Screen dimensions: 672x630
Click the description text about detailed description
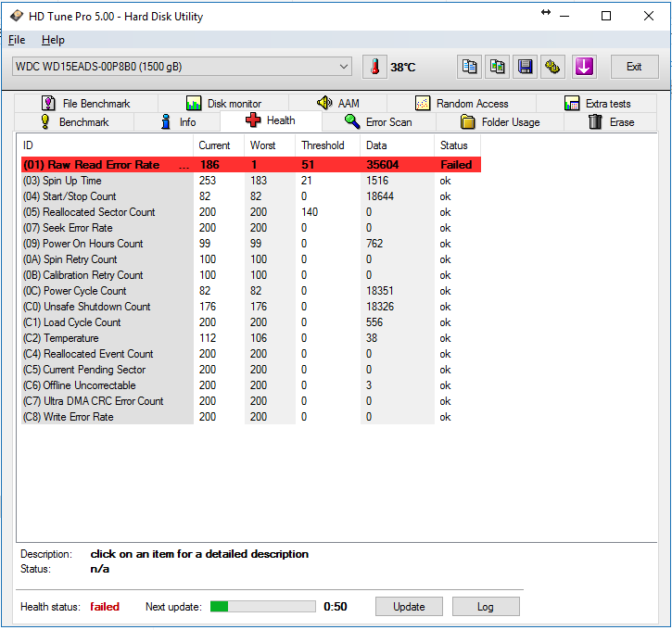click(x=199, y=554)
